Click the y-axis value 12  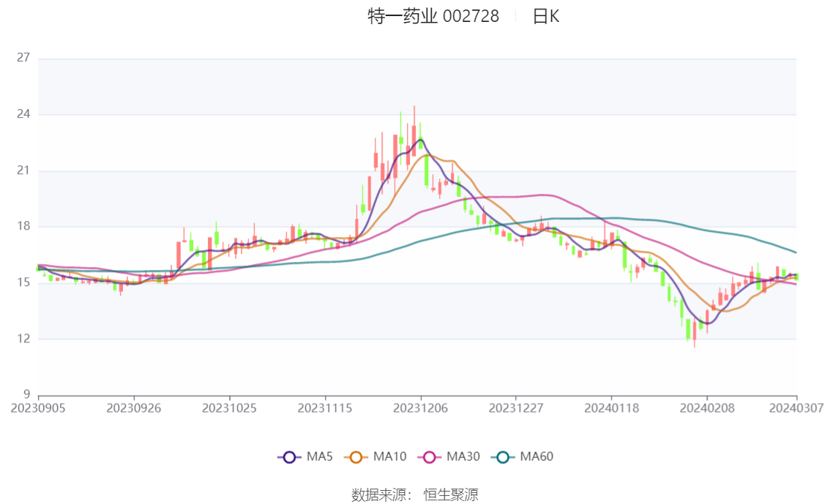click(23, 339)
